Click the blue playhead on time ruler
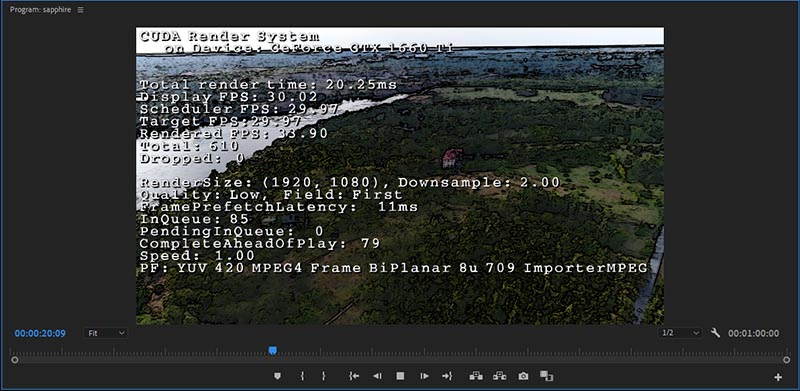 click(273, 350)
